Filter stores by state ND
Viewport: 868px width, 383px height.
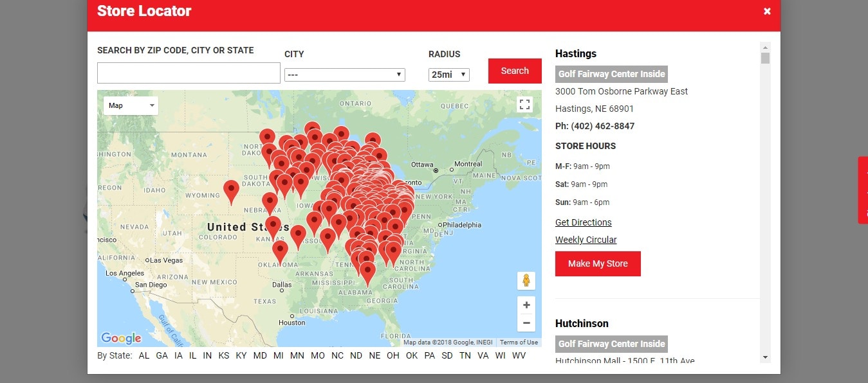356,355
